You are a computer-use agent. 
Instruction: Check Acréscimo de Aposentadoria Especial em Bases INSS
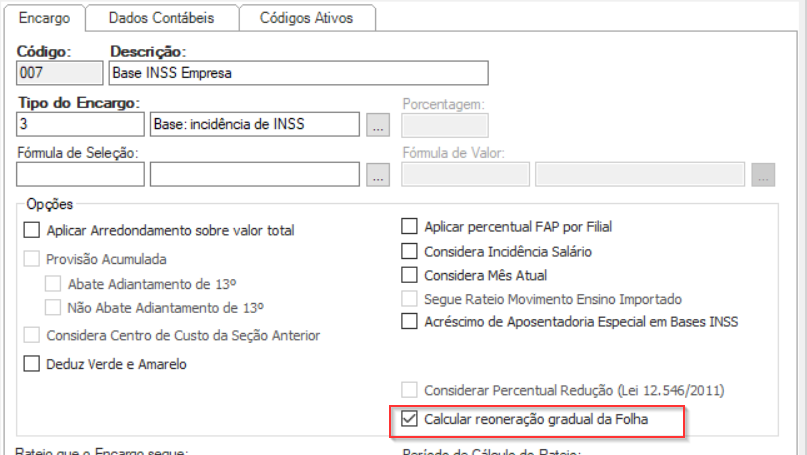pyautogui.click(x=409, y=322)
